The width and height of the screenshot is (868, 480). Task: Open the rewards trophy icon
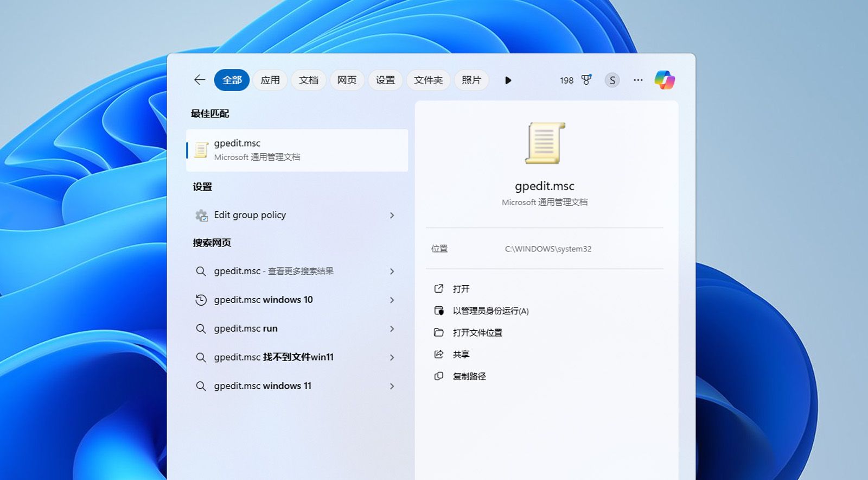tap(586, 80)
